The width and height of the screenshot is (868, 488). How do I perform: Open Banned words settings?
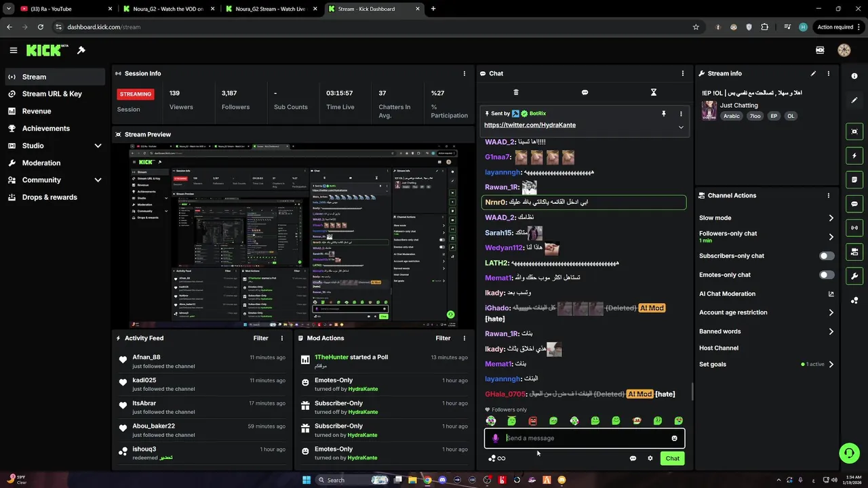pos(766,331)
